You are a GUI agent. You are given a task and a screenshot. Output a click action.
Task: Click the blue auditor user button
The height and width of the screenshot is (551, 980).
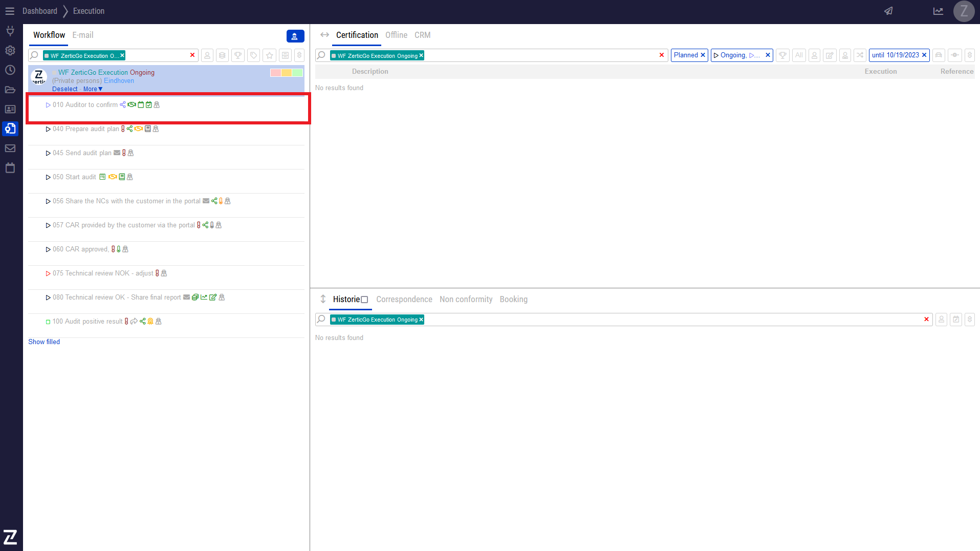tap(295, 36)
